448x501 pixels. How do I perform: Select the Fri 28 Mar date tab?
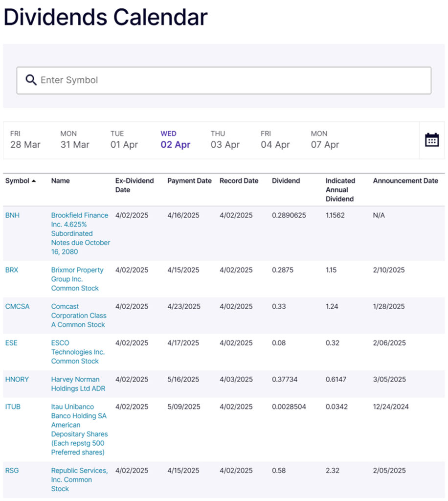pyautogui.click(x=25, y=140)
